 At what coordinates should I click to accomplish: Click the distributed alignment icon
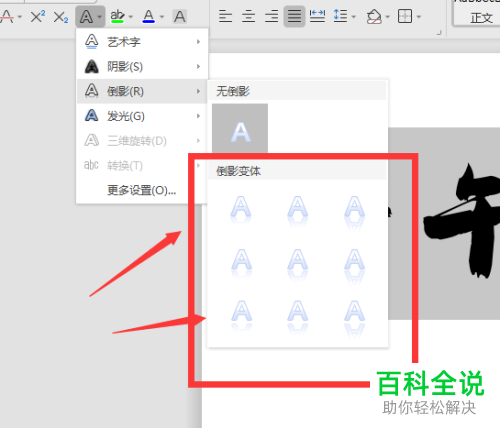[317, 16]
